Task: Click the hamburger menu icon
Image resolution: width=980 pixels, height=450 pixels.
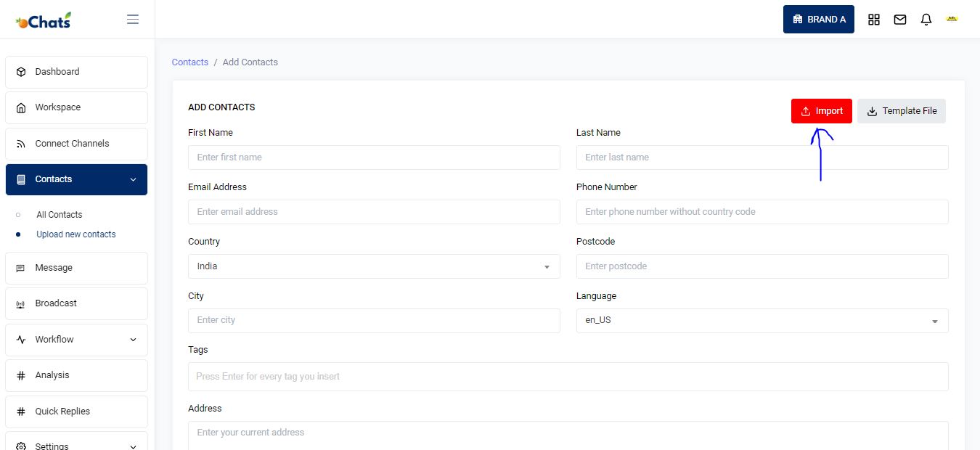Action: pos(133,20)
